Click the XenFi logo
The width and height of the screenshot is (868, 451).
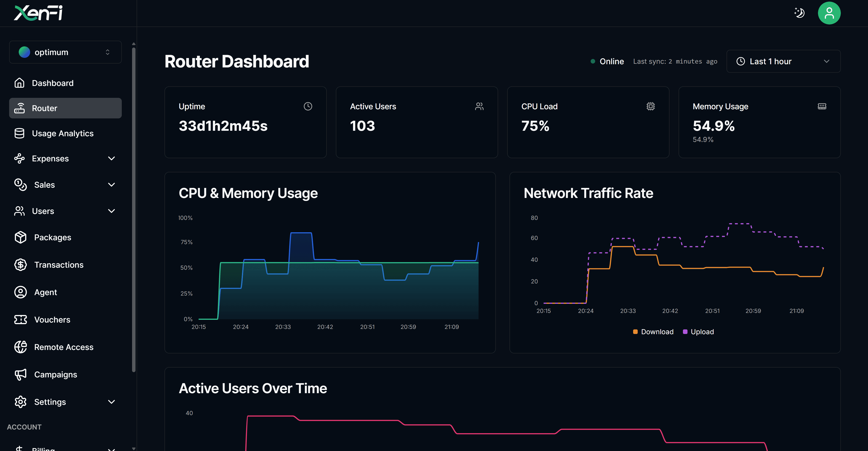38,13
